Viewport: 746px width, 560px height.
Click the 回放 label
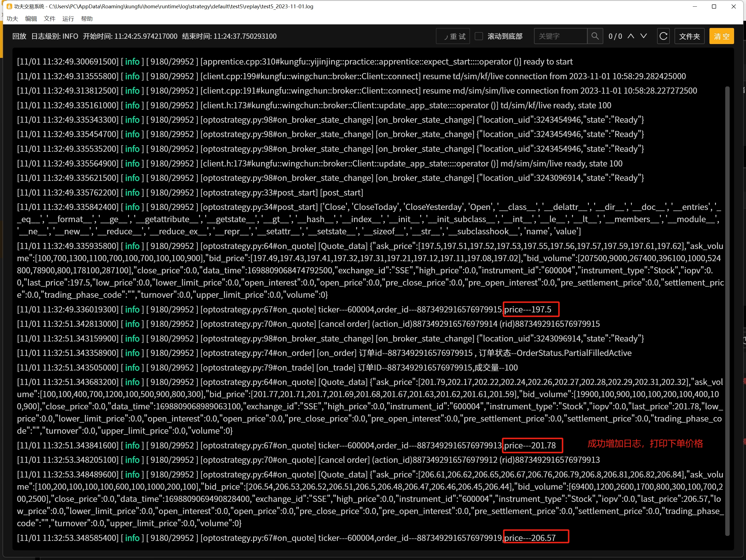pos(19,36)
